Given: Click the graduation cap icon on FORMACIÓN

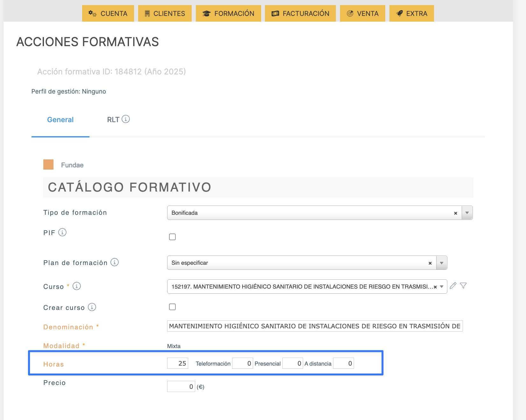Looking at the screenshot, I should pyautogui.click(x=206, y=13).
